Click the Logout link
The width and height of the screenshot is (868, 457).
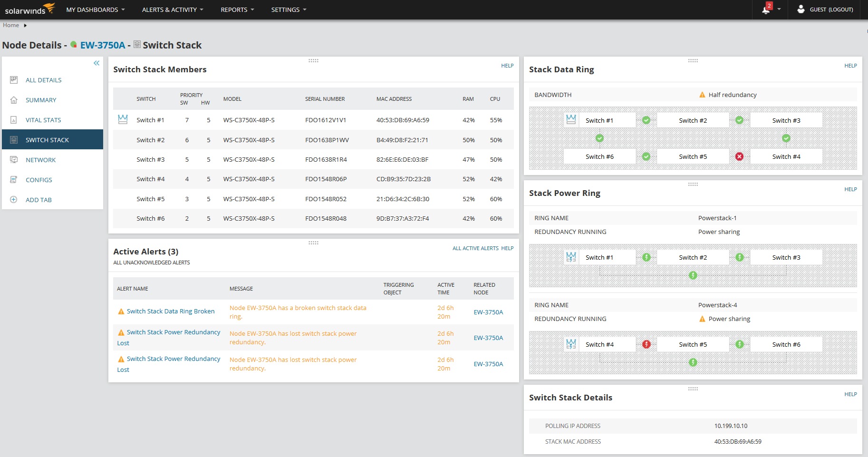tap(841, 10)
